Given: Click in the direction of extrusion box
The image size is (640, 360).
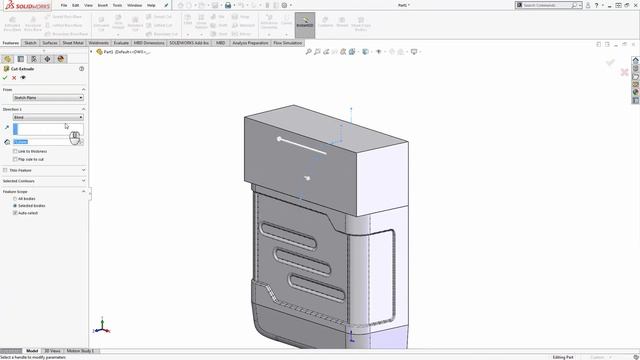Looking at the screenshot, I should point(48,129).
